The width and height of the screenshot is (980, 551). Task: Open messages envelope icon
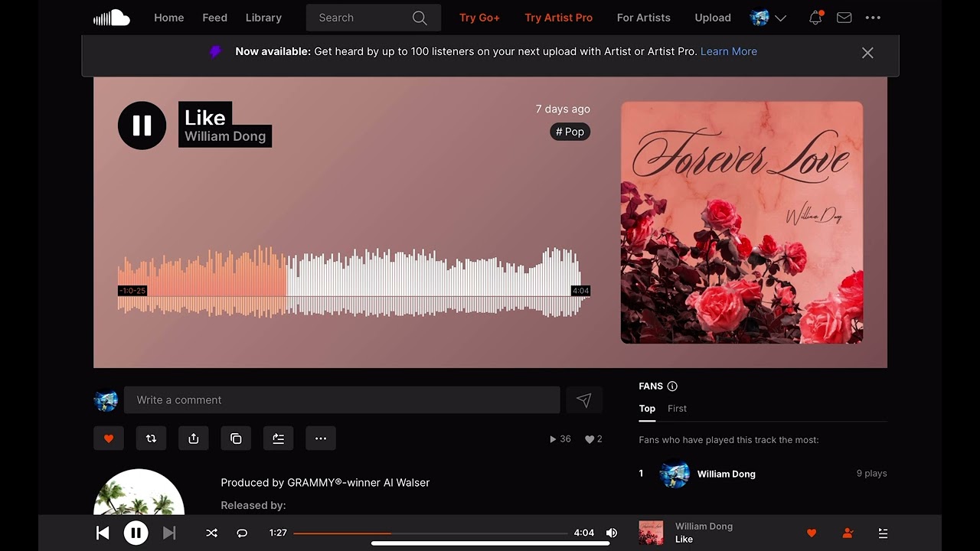[844, 18]
